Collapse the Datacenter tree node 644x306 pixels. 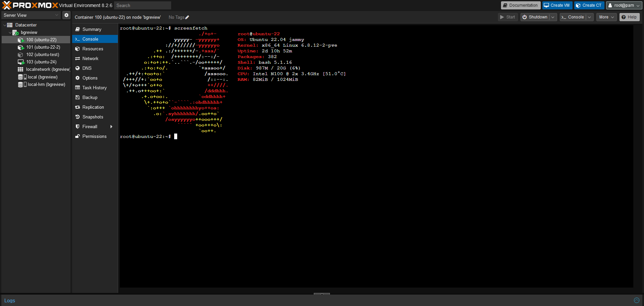4,25
